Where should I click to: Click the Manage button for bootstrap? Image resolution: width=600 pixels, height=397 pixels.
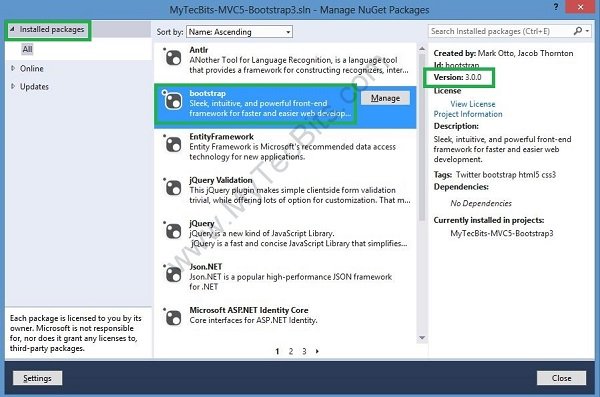pos(385,98)
